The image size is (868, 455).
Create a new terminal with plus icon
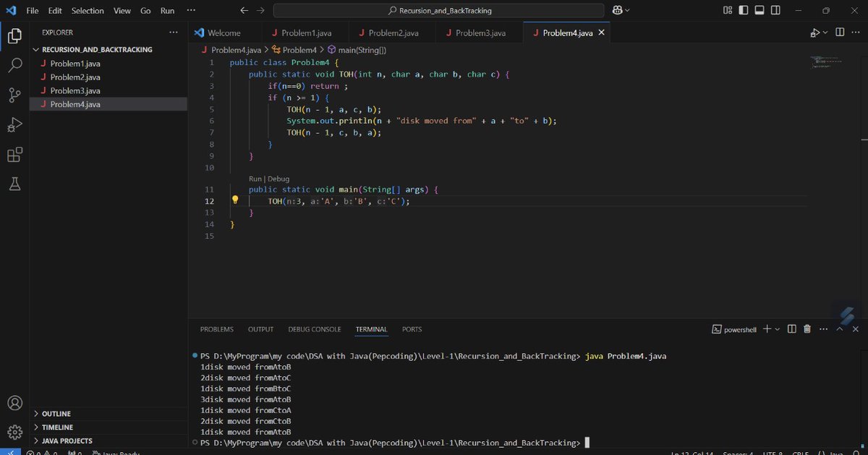pos(767,329)
